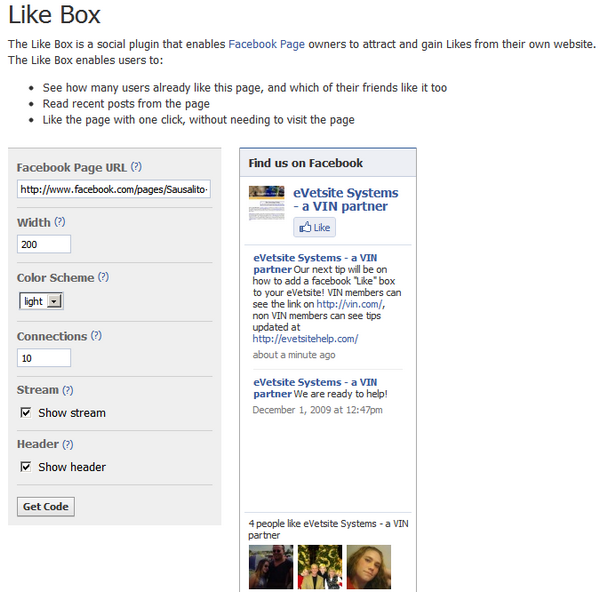Follow the Facebook Page link
The image size is (600, 592).
point(267,44)
